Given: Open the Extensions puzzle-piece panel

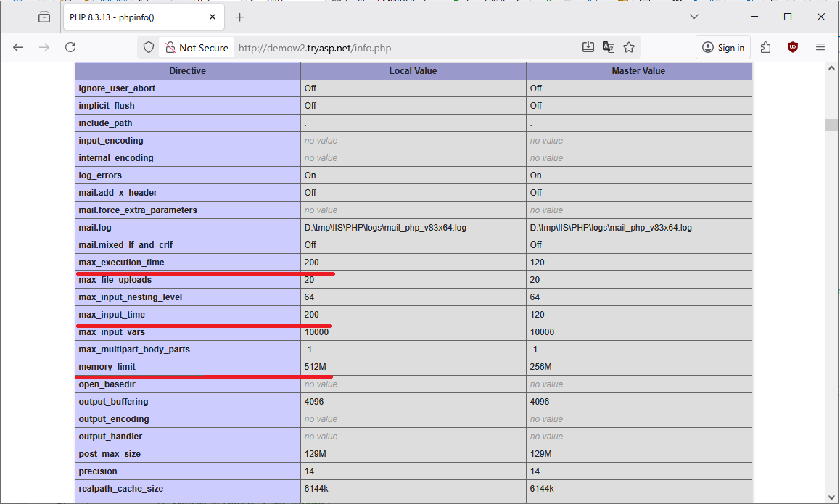Looking at the screenshot, I should pos(766,47).
